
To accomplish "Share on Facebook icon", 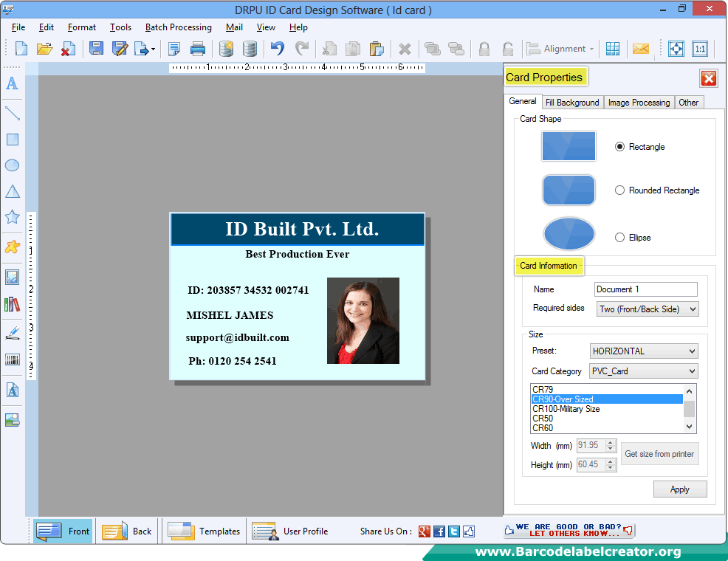I will point(439,531).
